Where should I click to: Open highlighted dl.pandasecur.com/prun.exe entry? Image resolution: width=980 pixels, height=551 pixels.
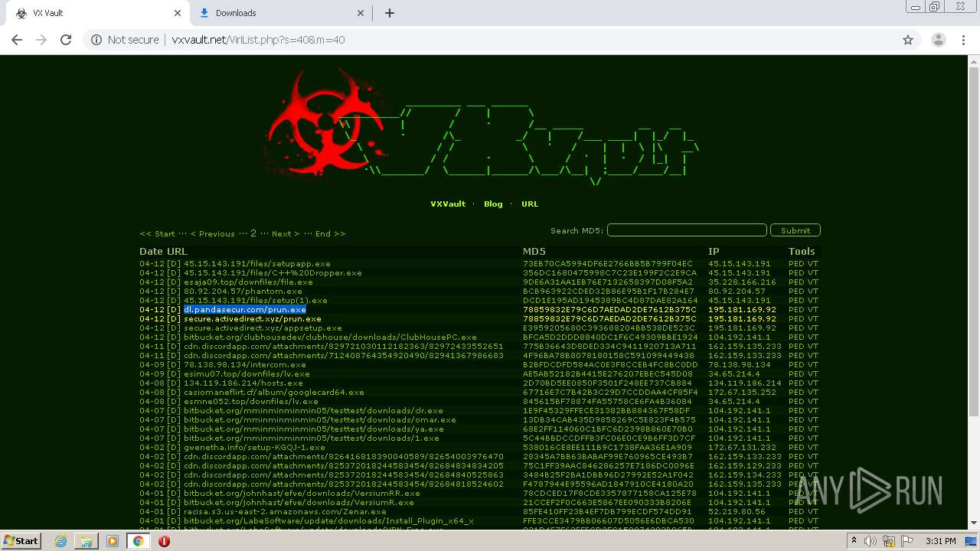coord(245,310)
